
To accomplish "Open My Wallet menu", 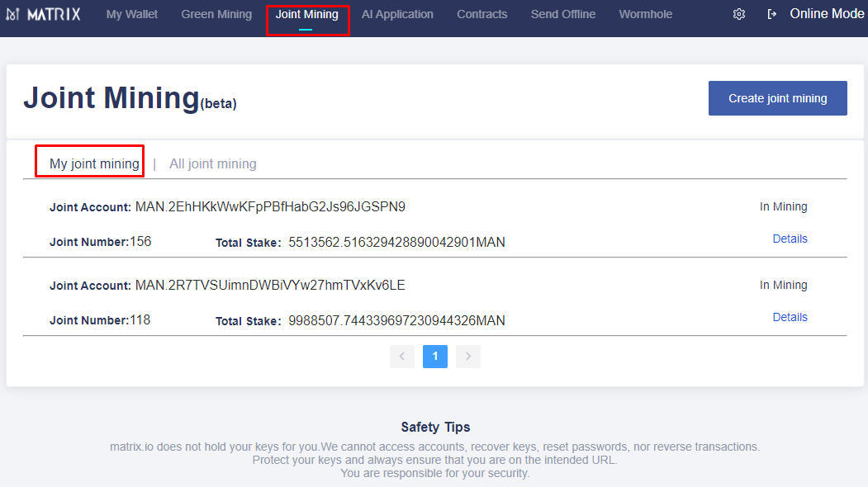I will 132,14.
